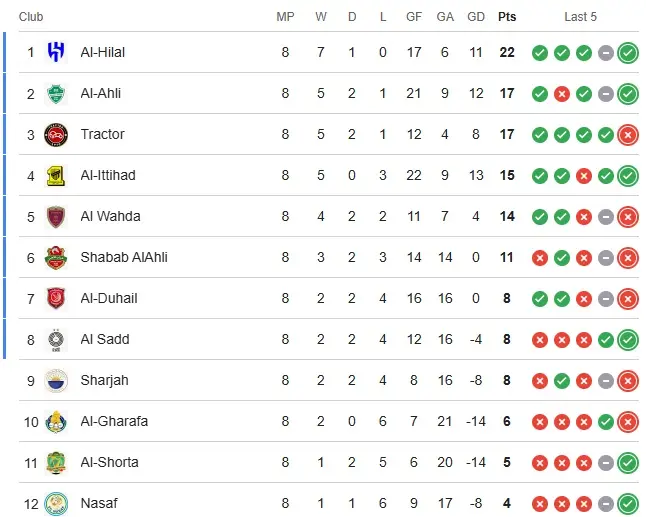Click Al-Hilal's most recent win indicator
Viewport: 646px width, 517px height.
628,52
